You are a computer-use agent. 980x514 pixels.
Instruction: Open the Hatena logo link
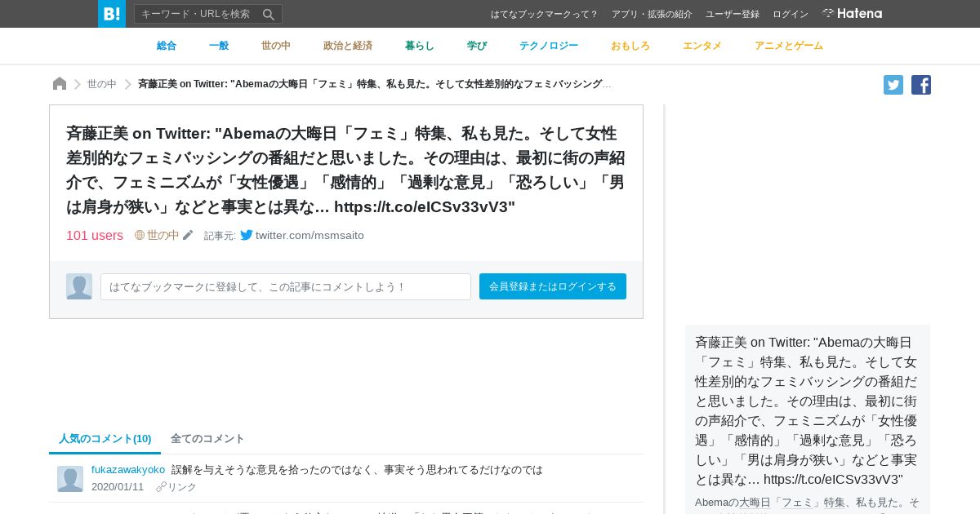tap(852, 13)
